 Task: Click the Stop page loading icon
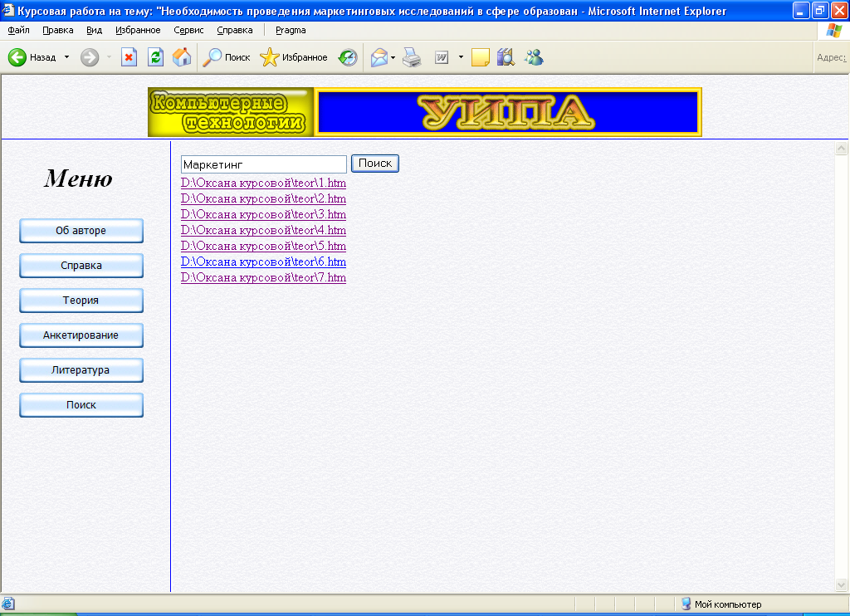(x=129, y=57)
